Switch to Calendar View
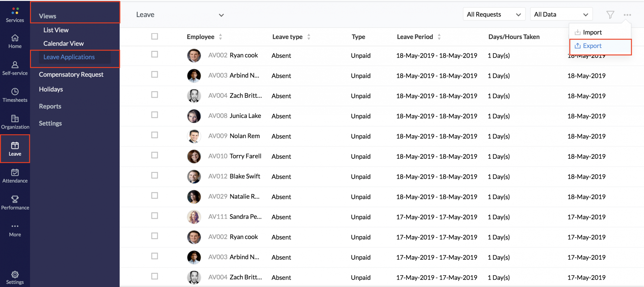644x287 pixels. (63, 43)
